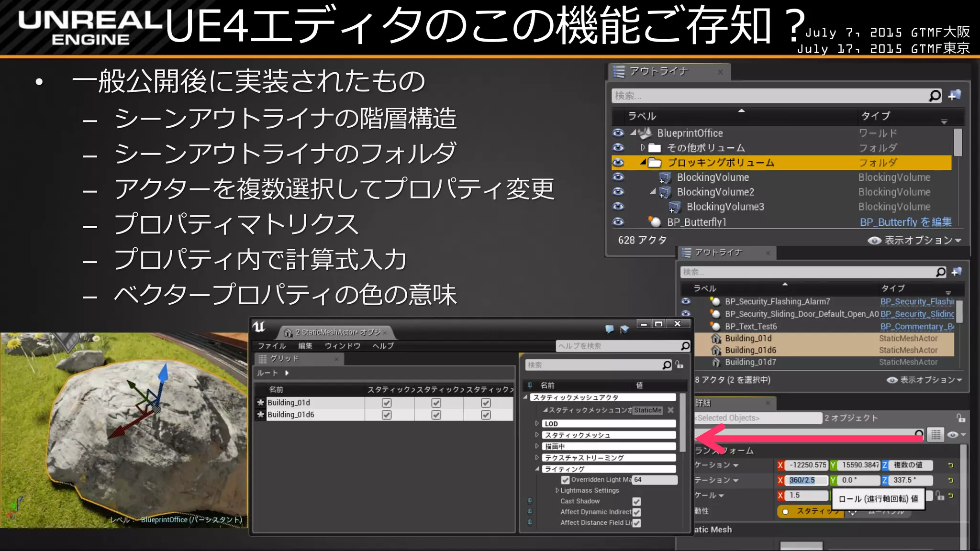
Task: Click the asterisk icon on row Building_01d6
Action: tap(260, 415)
